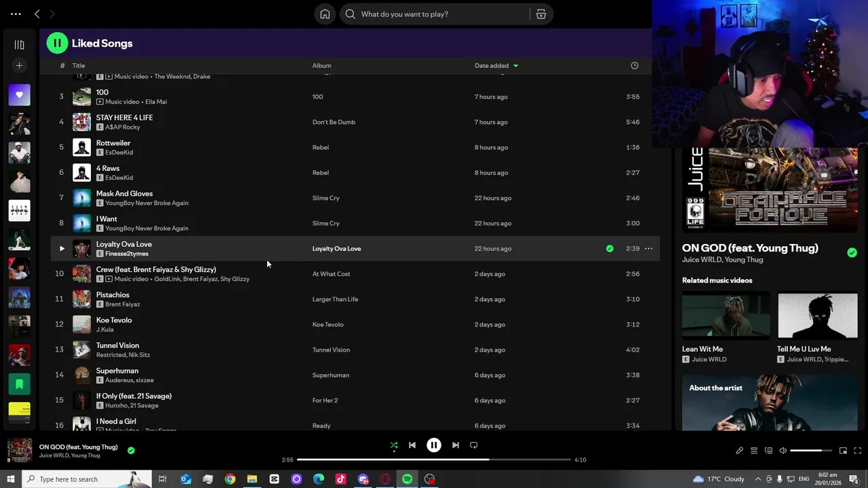Screen dimensions: 868x488
Task: Click Koe Tevolo album art thumbnail
Action: pyautogui.click(x=81, y=325)
